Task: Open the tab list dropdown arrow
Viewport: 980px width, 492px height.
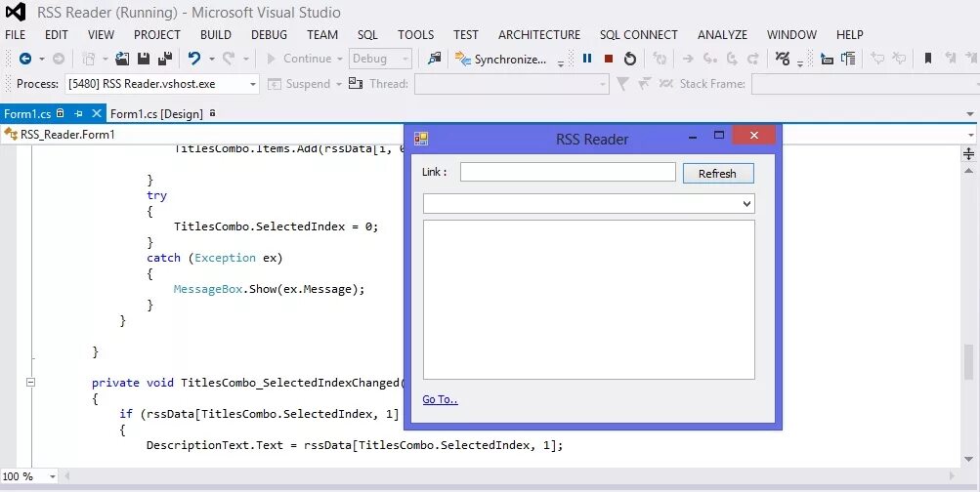Action: click(x=970, y=114)
